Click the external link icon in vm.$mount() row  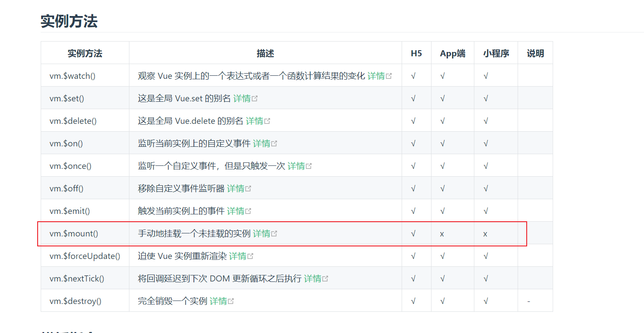click(x=274, y=234)
